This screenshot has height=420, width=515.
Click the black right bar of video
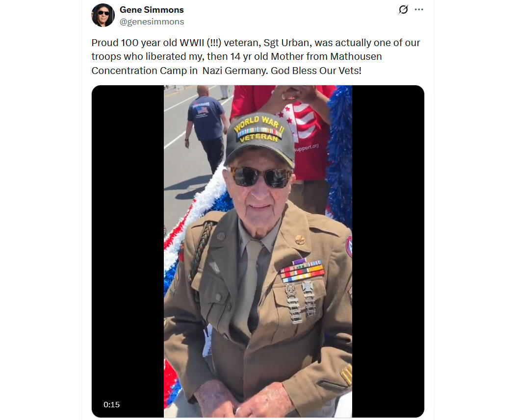(388, 251)
